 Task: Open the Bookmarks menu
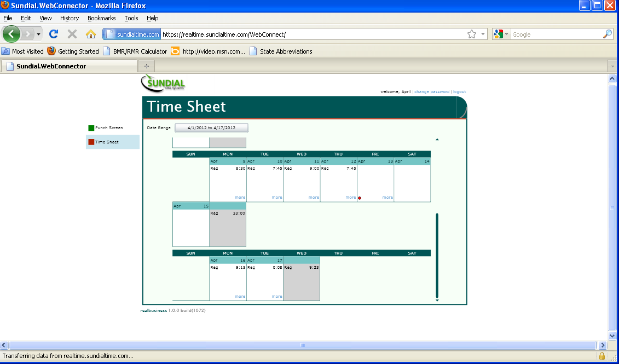click(x=101, y=18)
